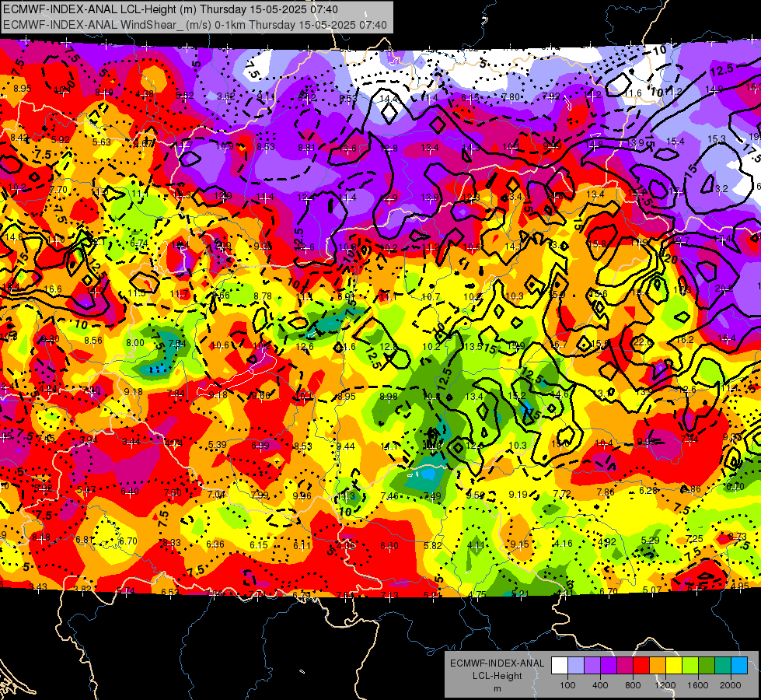Pick the yellow legend color swatch

[x=674, y=665]
